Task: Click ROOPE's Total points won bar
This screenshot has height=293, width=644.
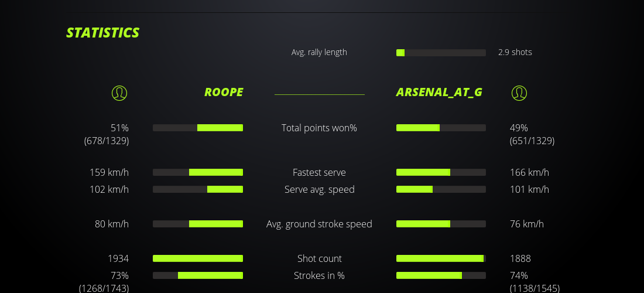Action: [x=198, y=128]
